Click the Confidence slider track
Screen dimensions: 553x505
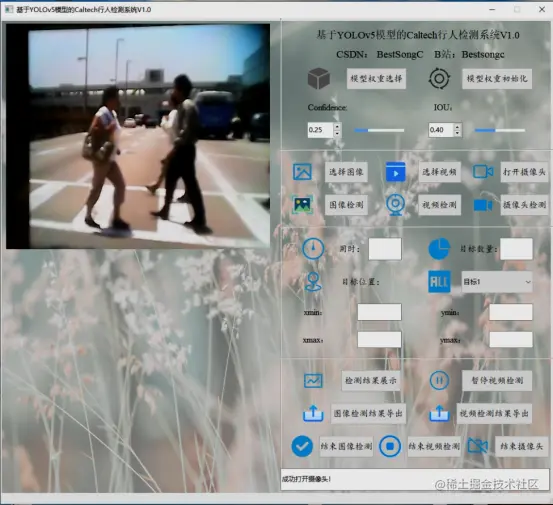379,130
